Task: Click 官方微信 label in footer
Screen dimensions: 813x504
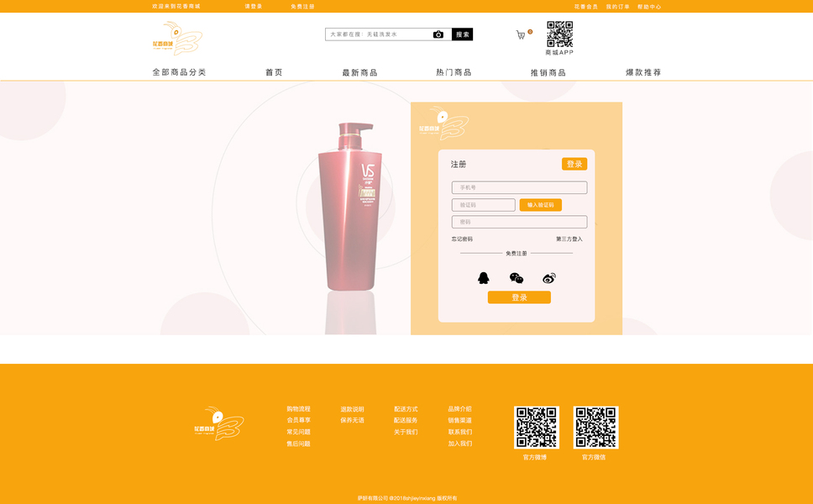Action: pos(594,457)
